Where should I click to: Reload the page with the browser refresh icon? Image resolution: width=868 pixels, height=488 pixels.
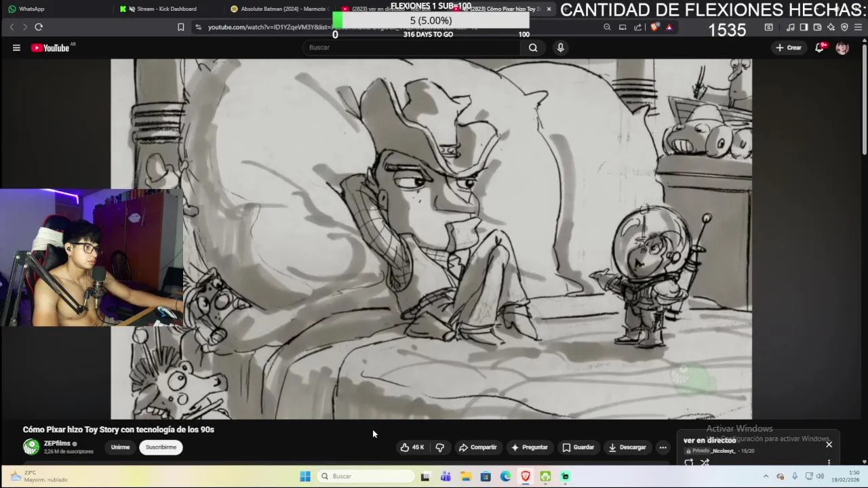pyautogui.click(x=39, y=27)
